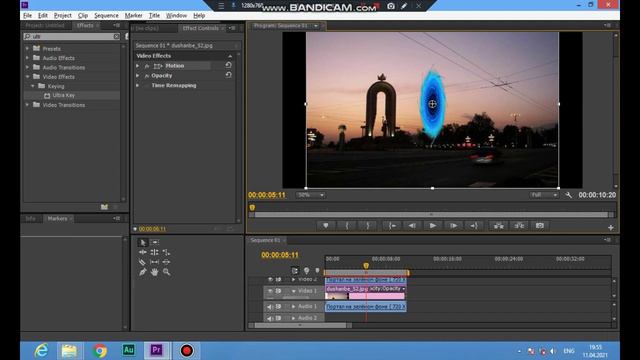Clear the effects search field
This screenshot has height=360, width=640.
pos(116,36)
